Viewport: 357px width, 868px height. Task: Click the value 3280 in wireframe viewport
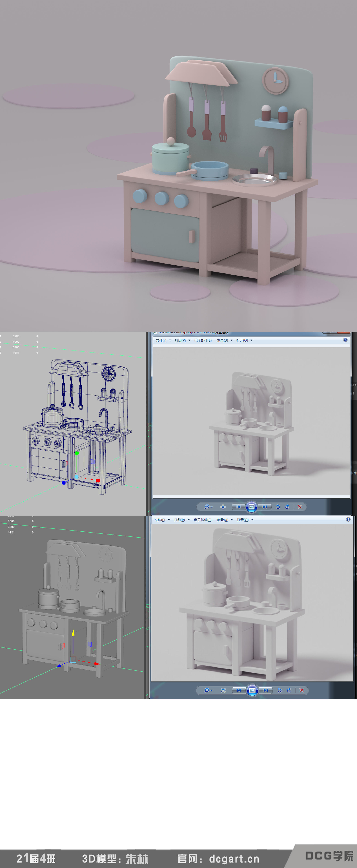16,336
